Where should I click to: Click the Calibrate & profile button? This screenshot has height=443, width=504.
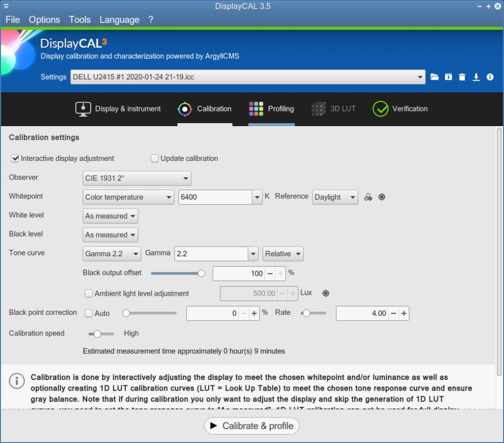tap(251, 426)
